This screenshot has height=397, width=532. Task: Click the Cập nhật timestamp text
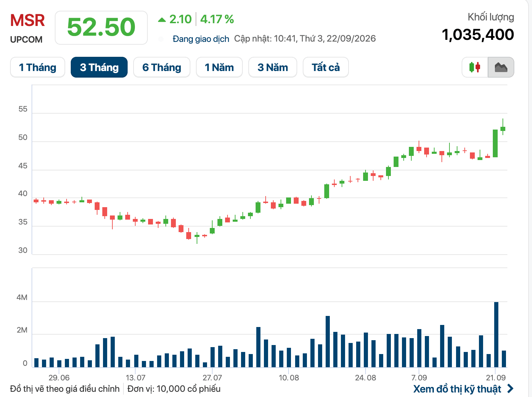pyautogui.click(x=305, y=38)
